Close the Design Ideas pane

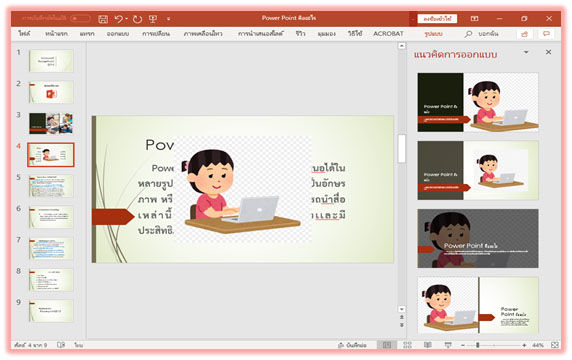(x=548, y=52)
